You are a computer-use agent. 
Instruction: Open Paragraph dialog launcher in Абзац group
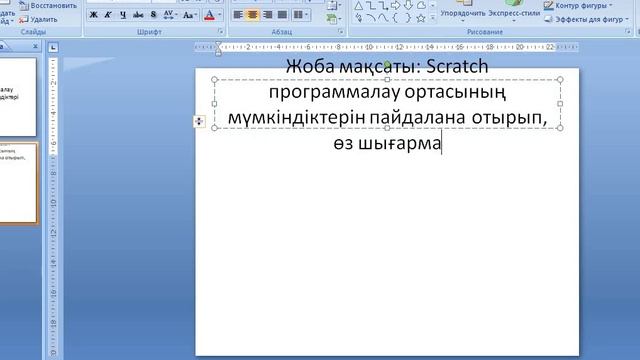click(341, 31)
